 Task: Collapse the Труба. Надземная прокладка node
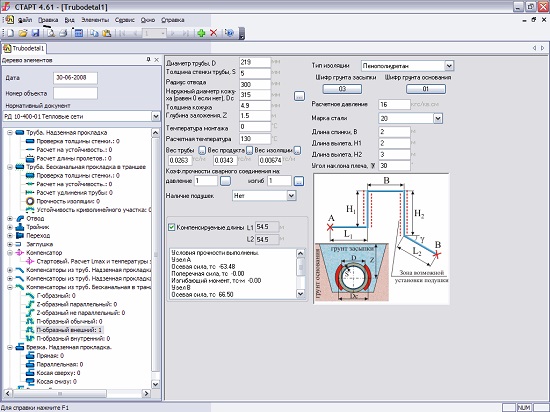pyautogui.click(x=10, y=133)
